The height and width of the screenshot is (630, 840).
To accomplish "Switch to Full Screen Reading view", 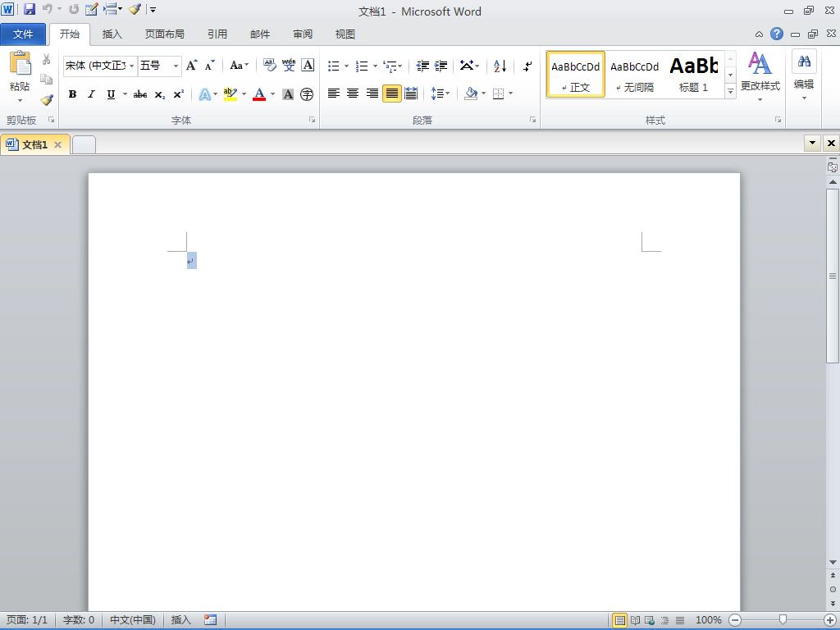I will point(635,620).
